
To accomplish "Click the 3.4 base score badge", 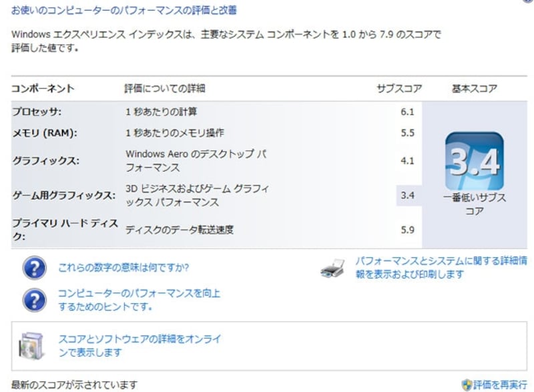I will pos(475,162).
